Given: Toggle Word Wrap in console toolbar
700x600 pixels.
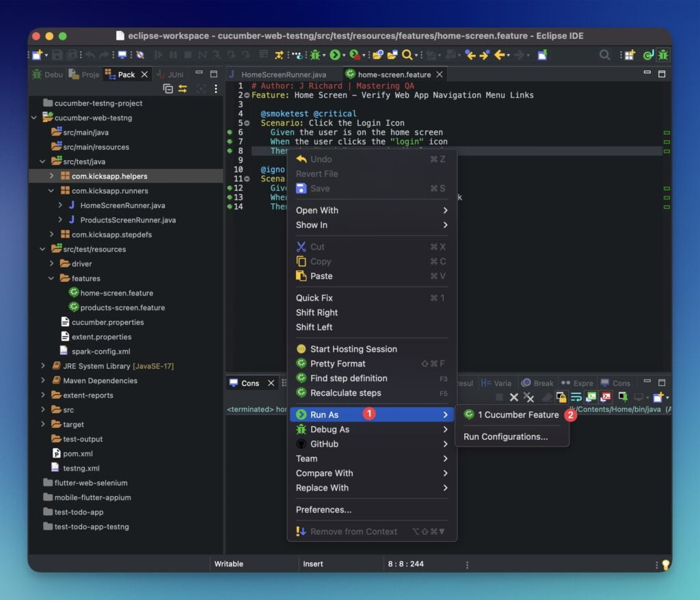Looking at the screenshot, I should tap(576, 397).
